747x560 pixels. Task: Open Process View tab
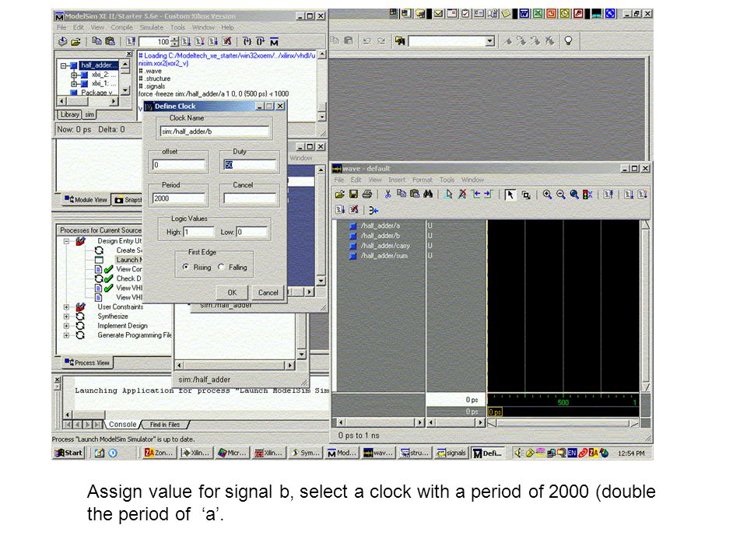(x=88, y=363)
